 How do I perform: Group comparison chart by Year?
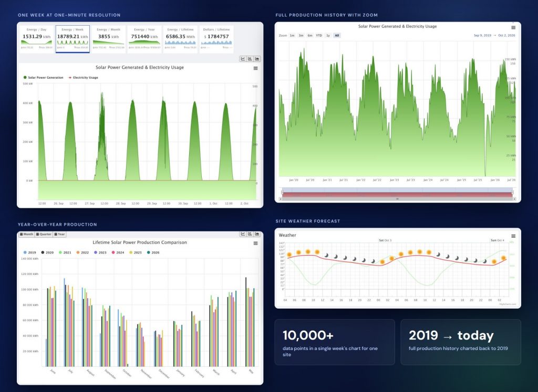point(60,235)
